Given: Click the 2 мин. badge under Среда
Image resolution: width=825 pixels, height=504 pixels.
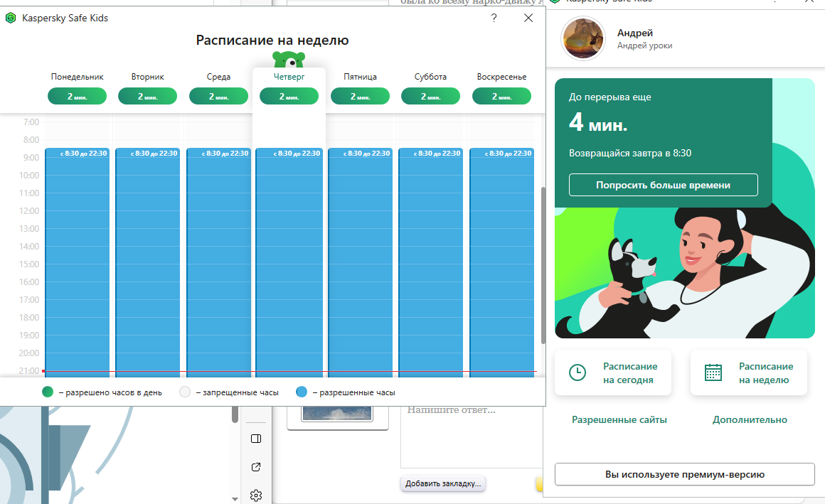Looking at the screenshot, I should pos(218,96).
